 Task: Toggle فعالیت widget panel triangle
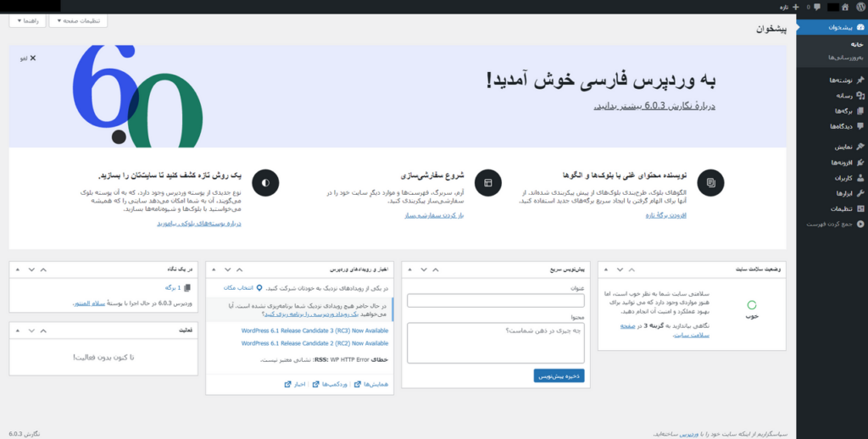pyautogui.click(x=19, y=330)
